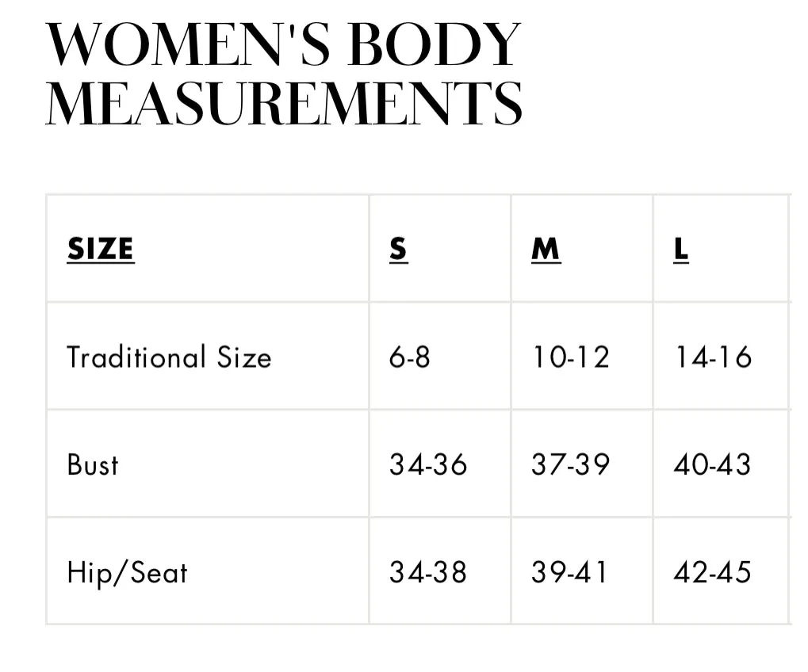Viewport: 808px width, 672px height.
Task: Select the M size header
Action: [546, 250]
